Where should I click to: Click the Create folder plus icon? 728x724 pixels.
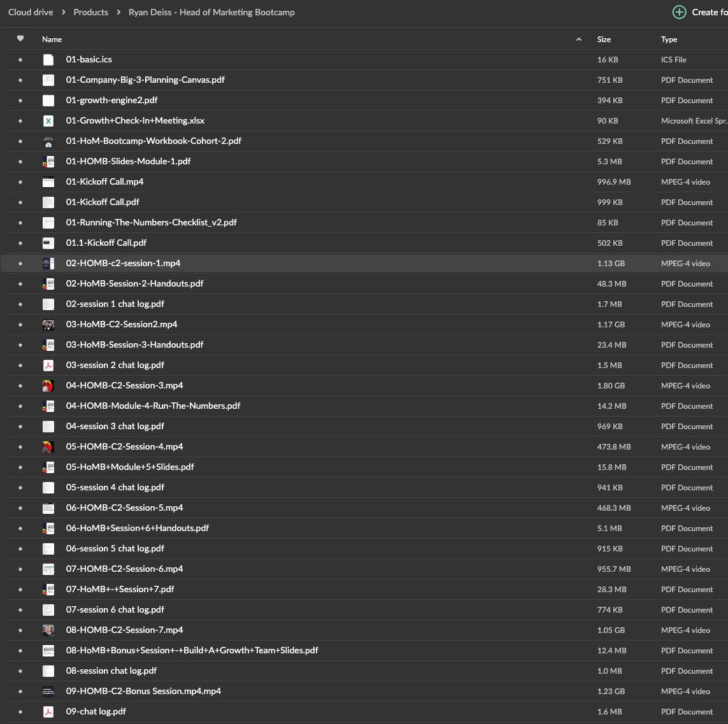pyautogui.click(x=679, y=13)
